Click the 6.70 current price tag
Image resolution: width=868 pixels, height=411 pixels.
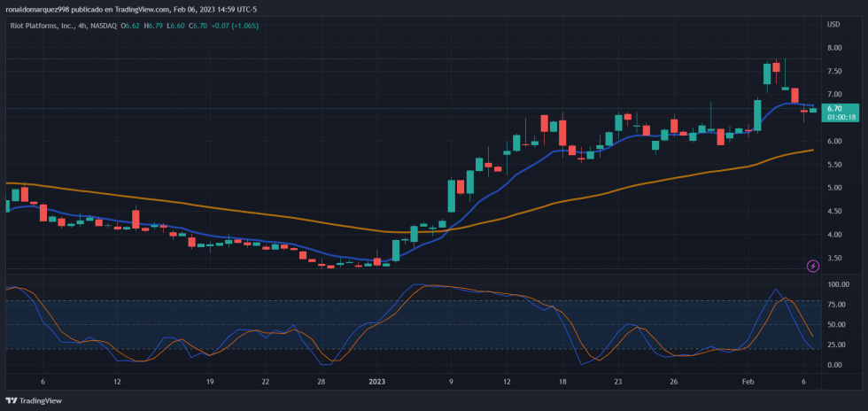pyautogui.click(x=833, y=108)
